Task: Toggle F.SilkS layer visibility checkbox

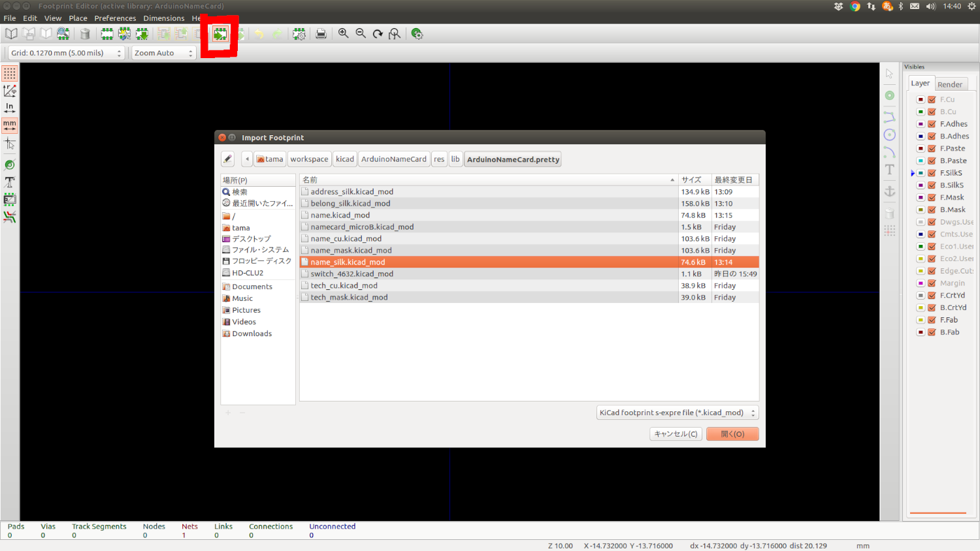Action: (932, 173)
